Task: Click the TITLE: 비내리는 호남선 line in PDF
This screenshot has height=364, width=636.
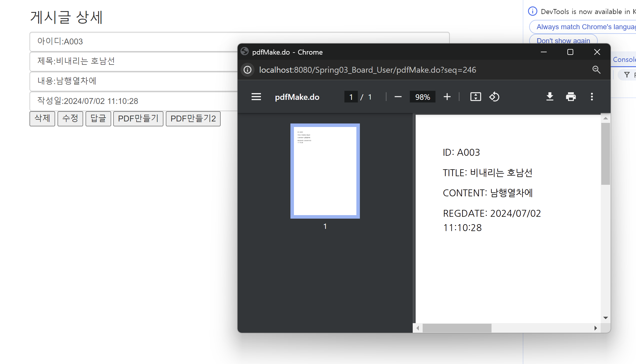Action: click(487, 173)
